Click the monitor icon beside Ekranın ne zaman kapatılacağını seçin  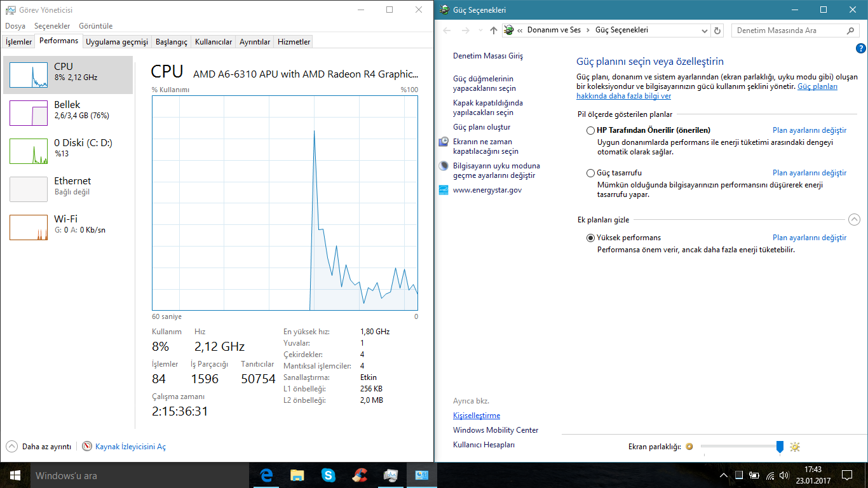click(x=444, y=142)
